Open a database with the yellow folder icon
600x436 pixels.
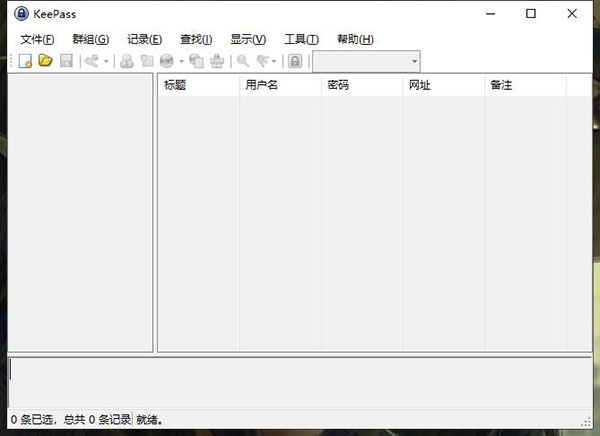tap(45, 60)
